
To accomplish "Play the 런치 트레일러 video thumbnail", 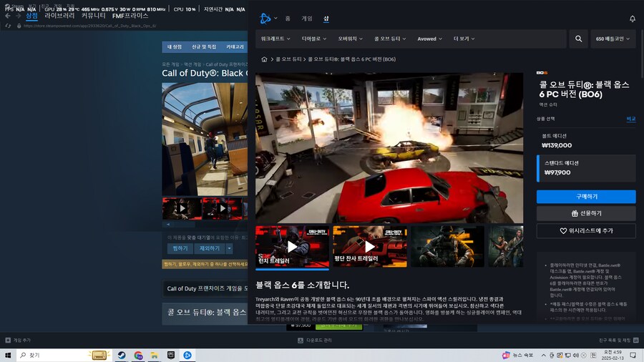I will pyautogui.click(x=292, y=247).
